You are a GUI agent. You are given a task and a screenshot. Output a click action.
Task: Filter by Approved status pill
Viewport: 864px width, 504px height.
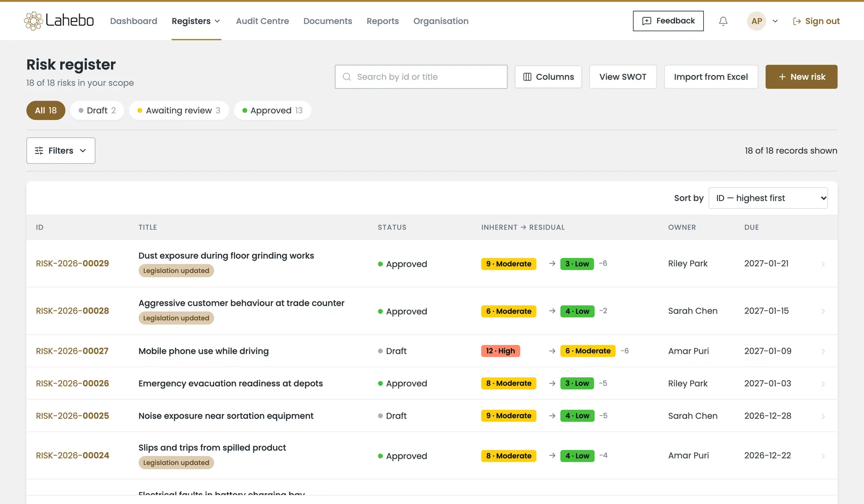point(272,110)
